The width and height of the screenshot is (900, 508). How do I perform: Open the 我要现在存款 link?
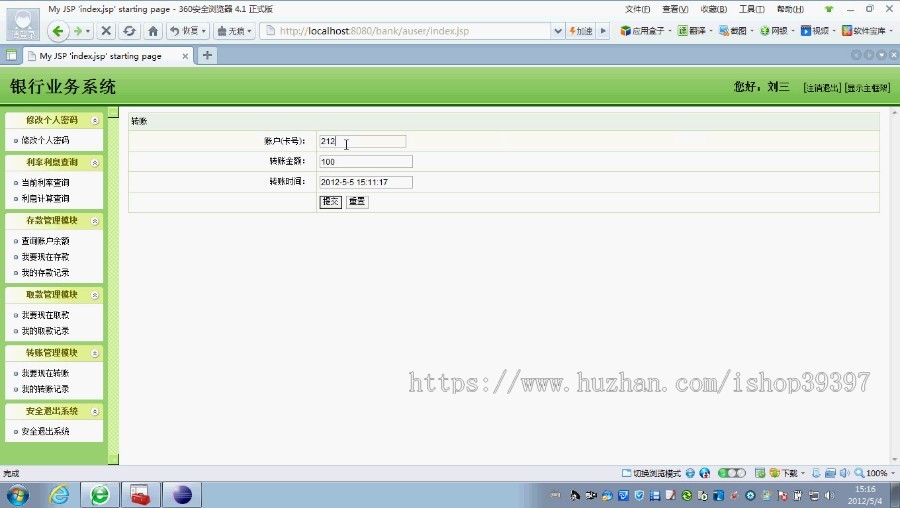click(x=45, y=257)
